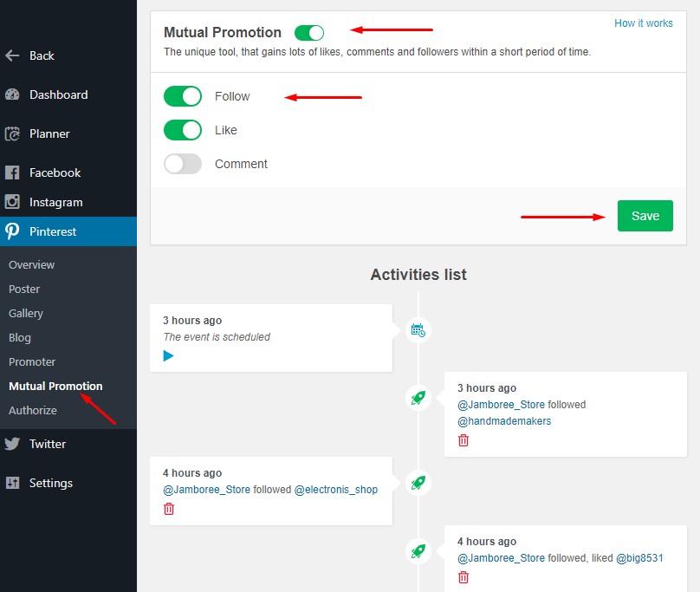Open the @Jamboree_Store profile link for handmademakers entry
The image size is (700, 592).
(x=501, y=405)
